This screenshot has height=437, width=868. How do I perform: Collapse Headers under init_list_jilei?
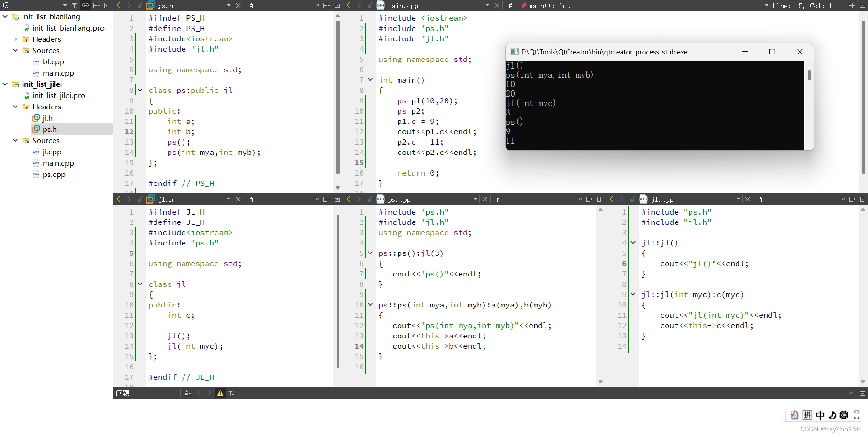[x=15, y=107]
